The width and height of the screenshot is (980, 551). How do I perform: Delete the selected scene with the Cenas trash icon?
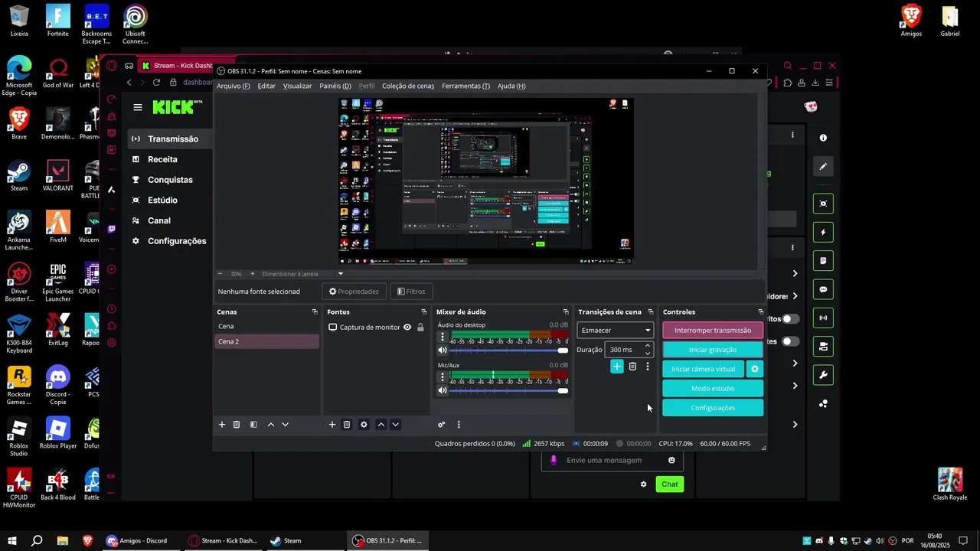(237, 425)
